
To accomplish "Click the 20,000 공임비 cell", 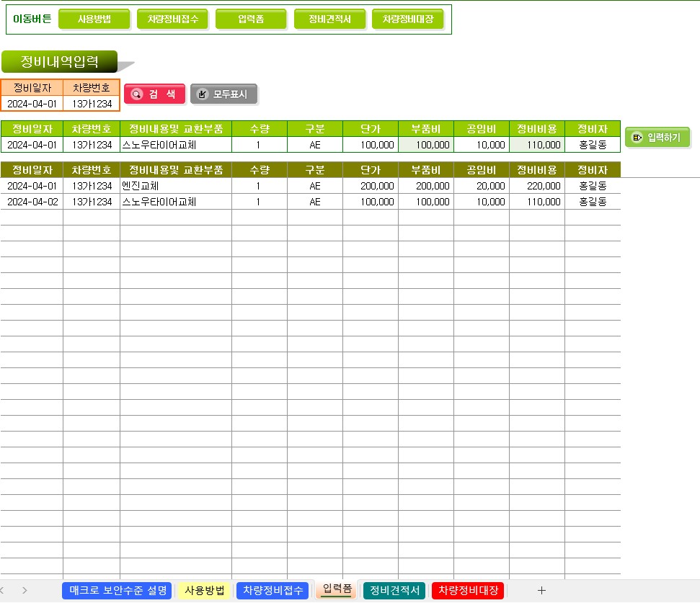I will click(482, 186).
